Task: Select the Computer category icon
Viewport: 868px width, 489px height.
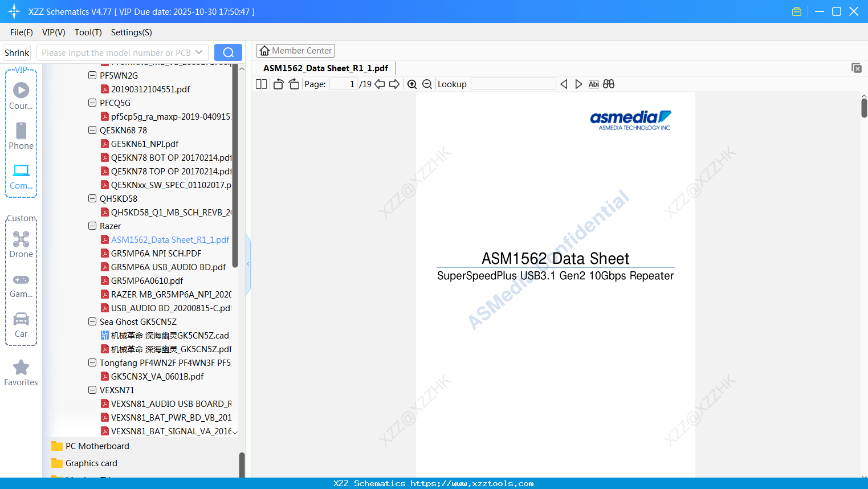Action: coord(21,176)
